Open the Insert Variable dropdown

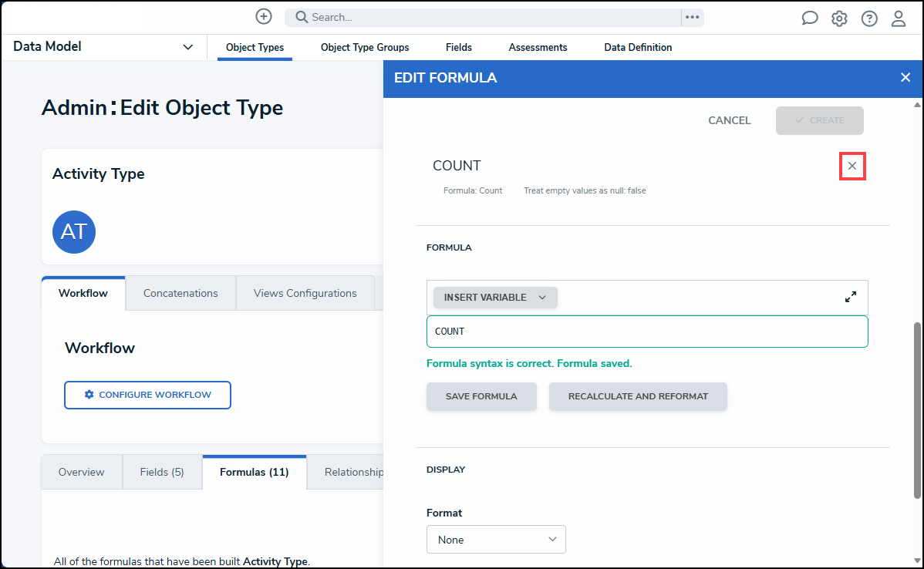(x=495, y=298)
